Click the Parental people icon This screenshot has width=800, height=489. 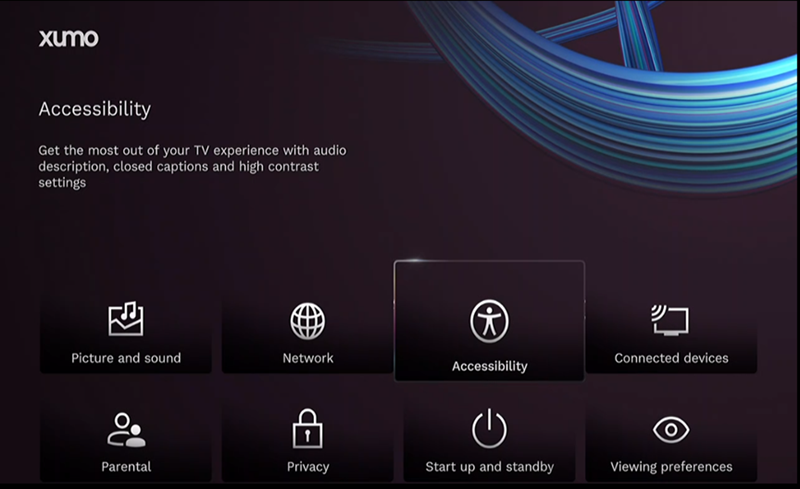126,430
